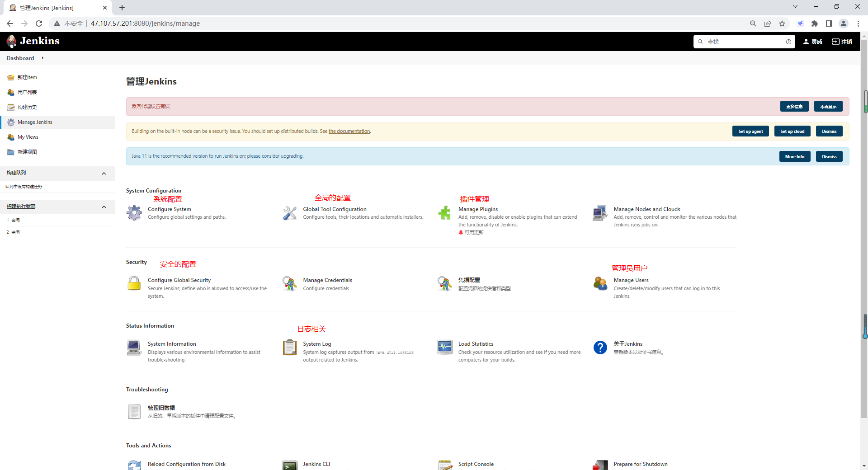Image resolution: width=868 pixels, height=470 pixels.
Task: Open the browser tab search chevron
Action: pyautogui.click(x=795, y=6)
